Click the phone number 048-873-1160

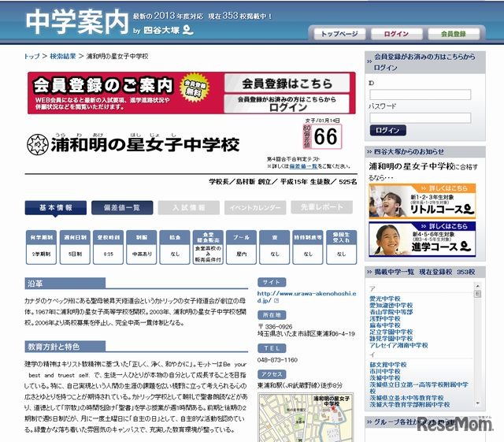click(277, 360)
